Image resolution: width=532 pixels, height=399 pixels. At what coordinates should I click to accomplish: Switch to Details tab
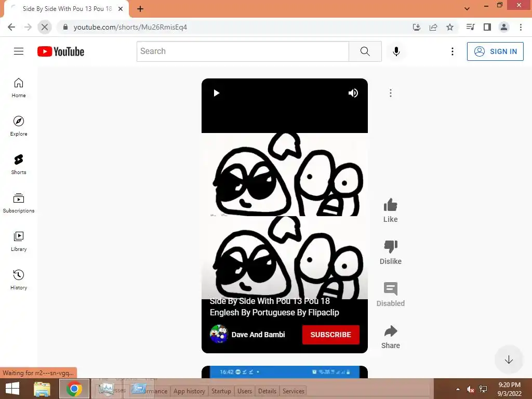(x=268, y=391)
